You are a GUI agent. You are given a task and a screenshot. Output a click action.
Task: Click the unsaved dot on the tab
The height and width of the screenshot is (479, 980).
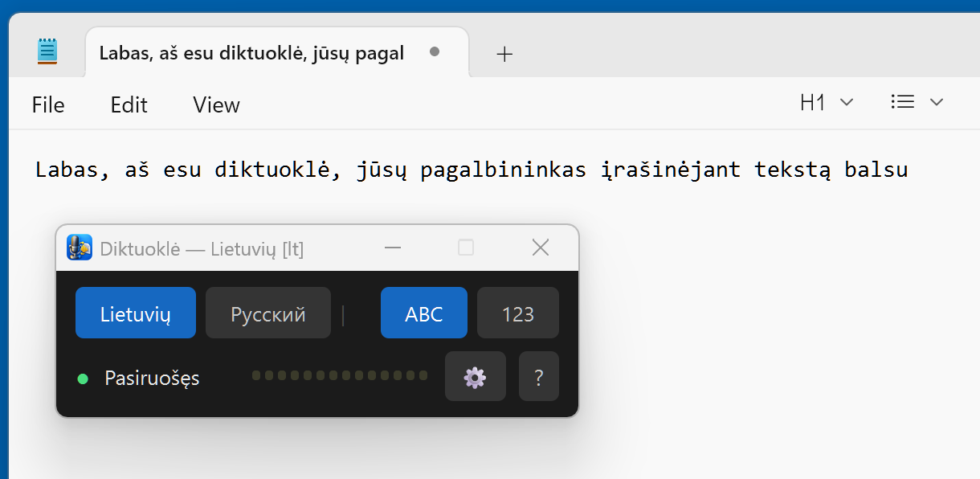click(x=435, y=51)
